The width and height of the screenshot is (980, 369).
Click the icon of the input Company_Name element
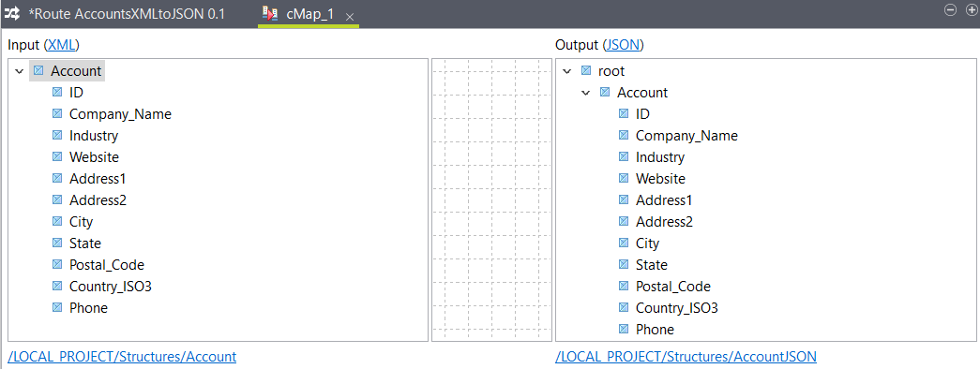coord(57,113)
